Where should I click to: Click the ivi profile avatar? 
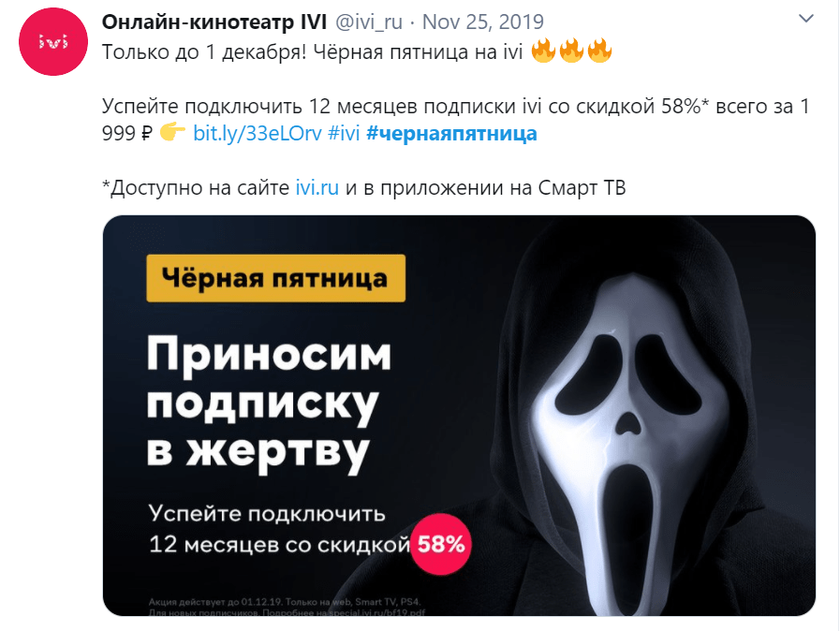point(53,41)
